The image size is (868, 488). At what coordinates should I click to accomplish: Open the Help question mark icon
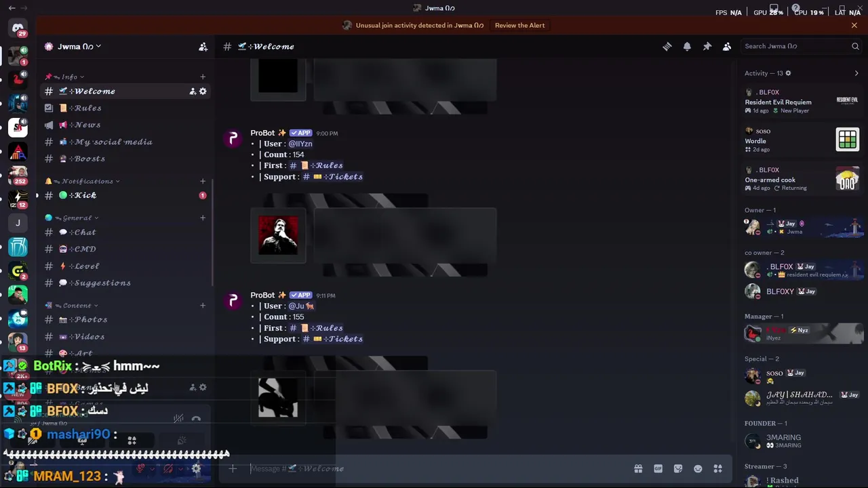795,8
